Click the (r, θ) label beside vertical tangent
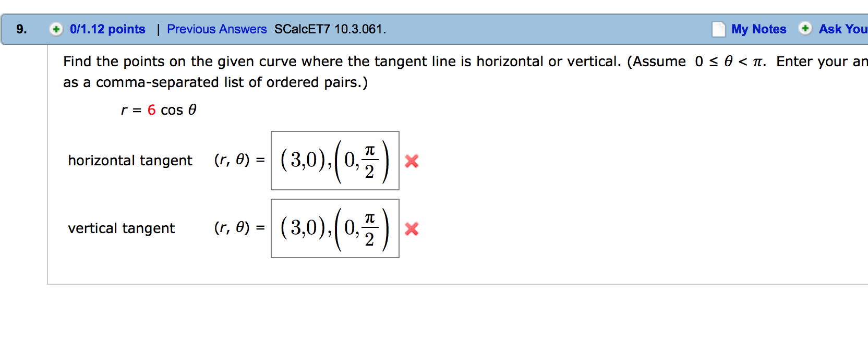This screenshot has height=340, width=868. tap(233, 228)
